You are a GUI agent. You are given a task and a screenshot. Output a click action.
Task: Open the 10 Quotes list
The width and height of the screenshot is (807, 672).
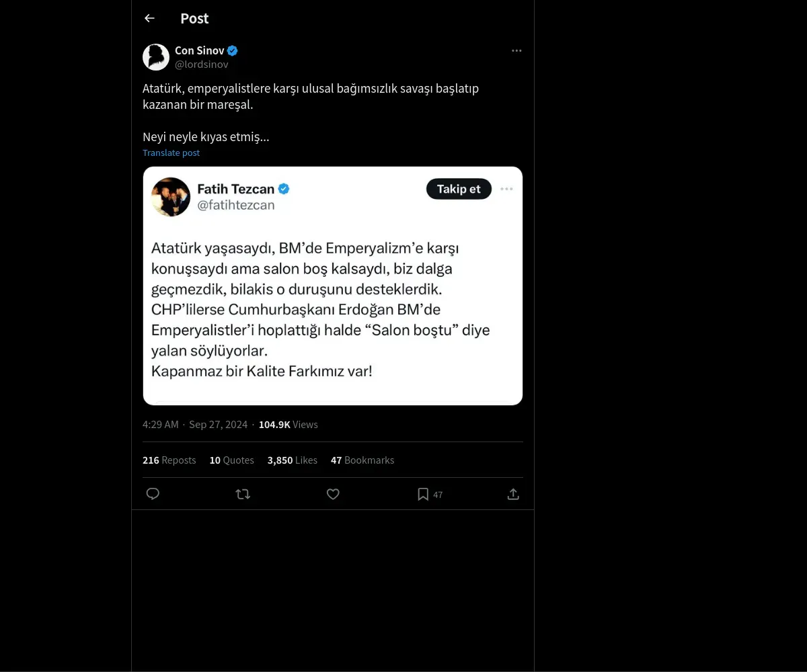[x=231, y=460]
